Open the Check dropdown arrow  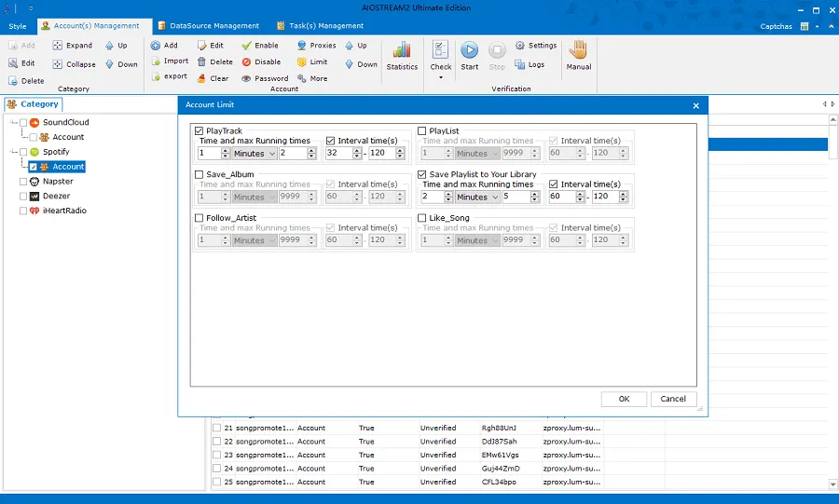click(x=441, y=77)
